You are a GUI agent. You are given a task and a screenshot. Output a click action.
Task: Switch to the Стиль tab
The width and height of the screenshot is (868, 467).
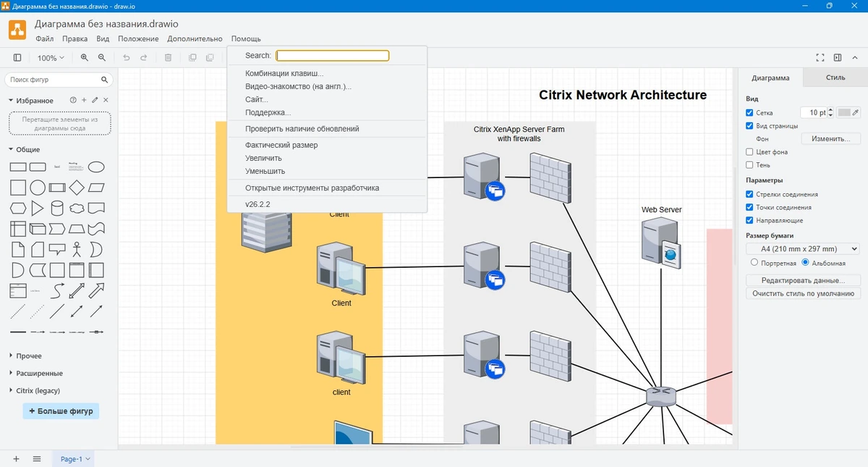point(835,77)
